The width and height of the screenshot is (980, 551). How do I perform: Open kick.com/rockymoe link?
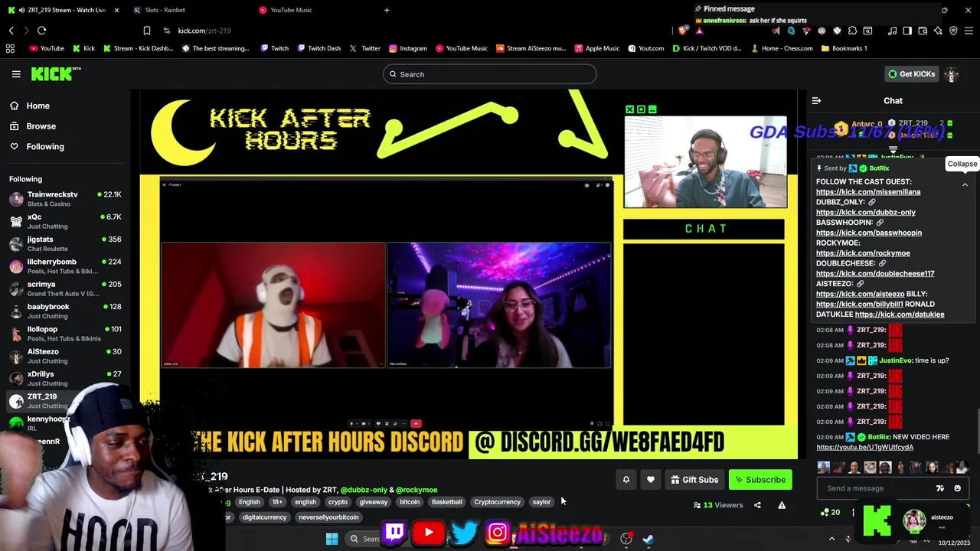[x=863, y=253]
